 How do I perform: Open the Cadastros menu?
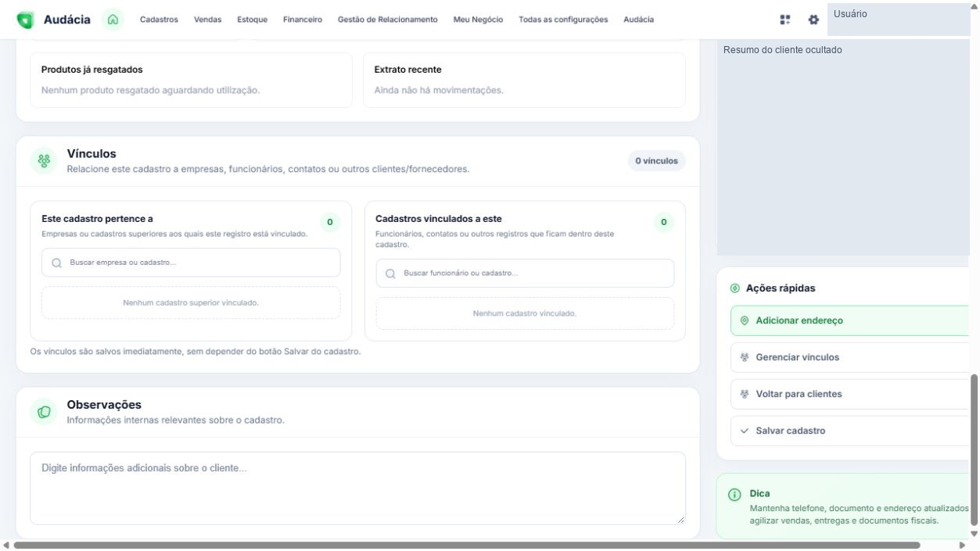click(159, 20)
